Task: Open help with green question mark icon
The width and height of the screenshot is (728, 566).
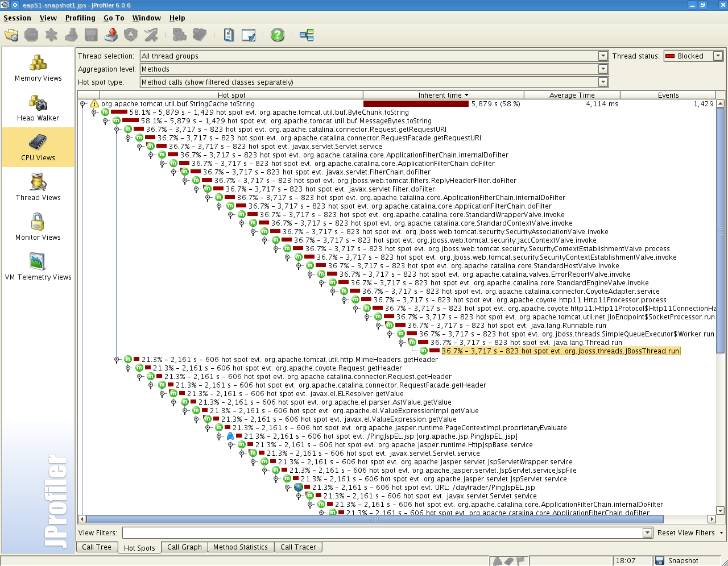Action: point(278,35)
